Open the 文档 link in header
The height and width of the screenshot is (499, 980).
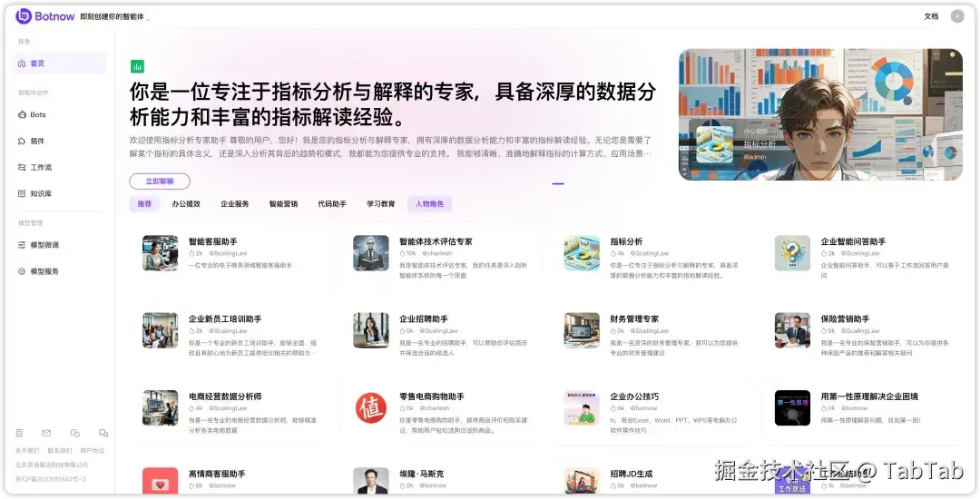coord(931,16)
